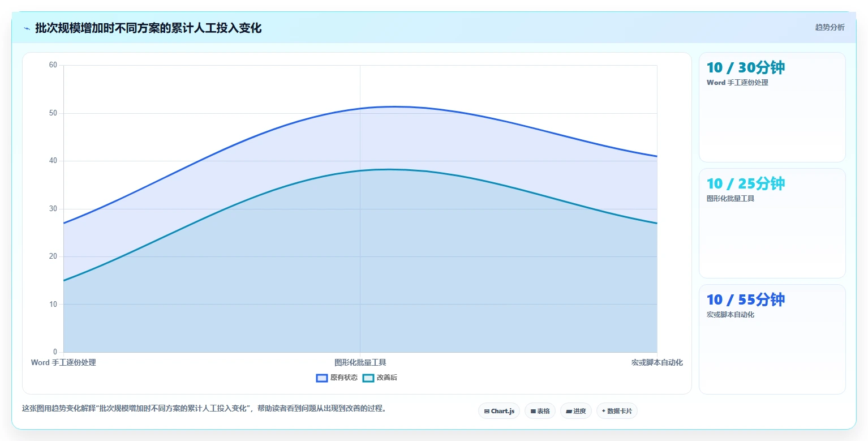Click the y-axis value 50
This screenshot has width=868, height=441.
pos(53,113)
